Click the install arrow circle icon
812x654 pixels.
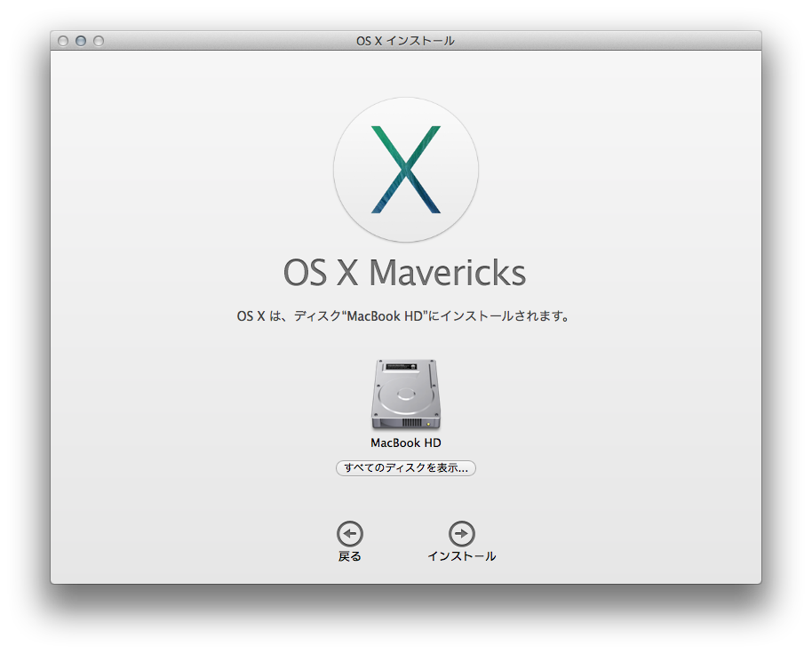(461, 533)
